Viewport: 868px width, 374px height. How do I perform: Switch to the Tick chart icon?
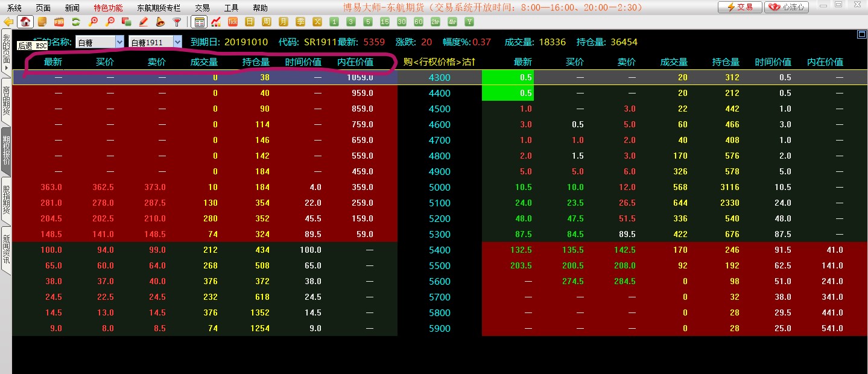click(233, 22)
